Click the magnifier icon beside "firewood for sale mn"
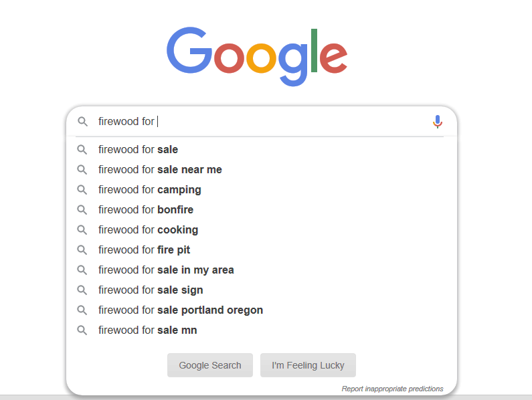Screen dimensions: 532x400 pos(82,330)
